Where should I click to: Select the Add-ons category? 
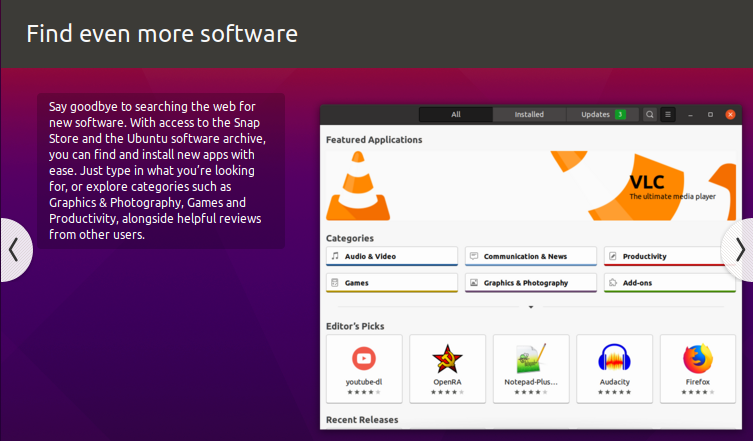pyautogui.click(x=670, y=283)
